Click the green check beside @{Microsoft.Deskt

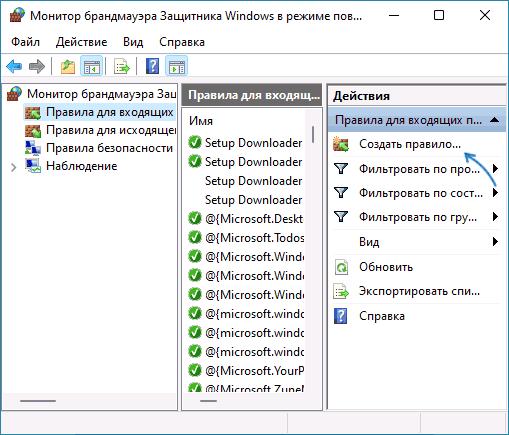195,219
